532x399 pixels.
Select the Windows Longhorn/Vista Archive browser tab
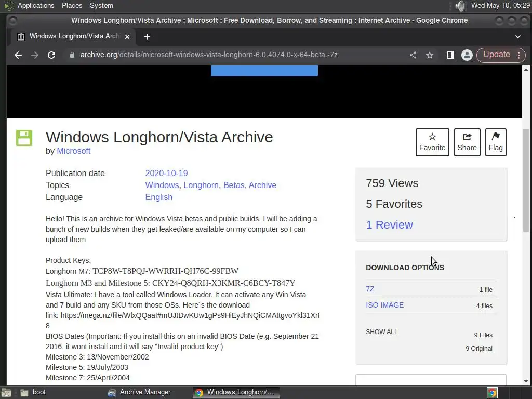click(74, 37)
